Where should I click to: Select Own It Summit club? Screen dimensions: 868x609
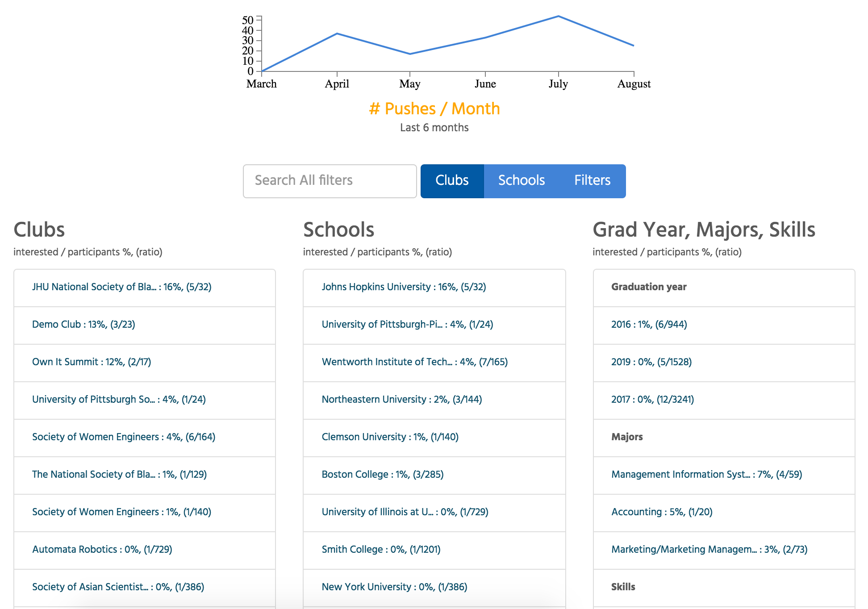92,362
